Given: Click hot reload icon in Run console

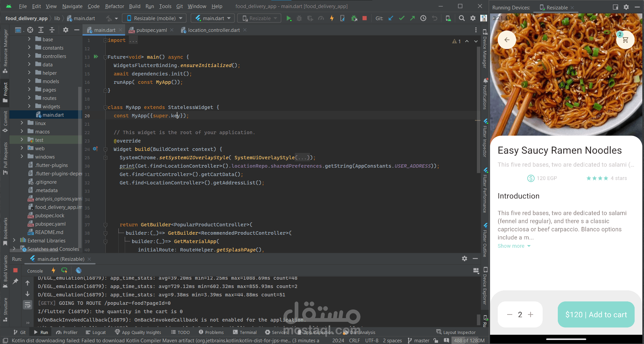Looking at the screenshot, I should click(x=53, y=271).
